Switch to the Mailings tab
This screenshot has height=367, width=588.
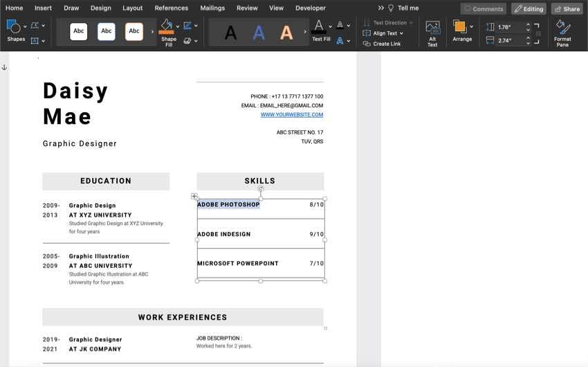pyautogui.click(x=212, y=8)
